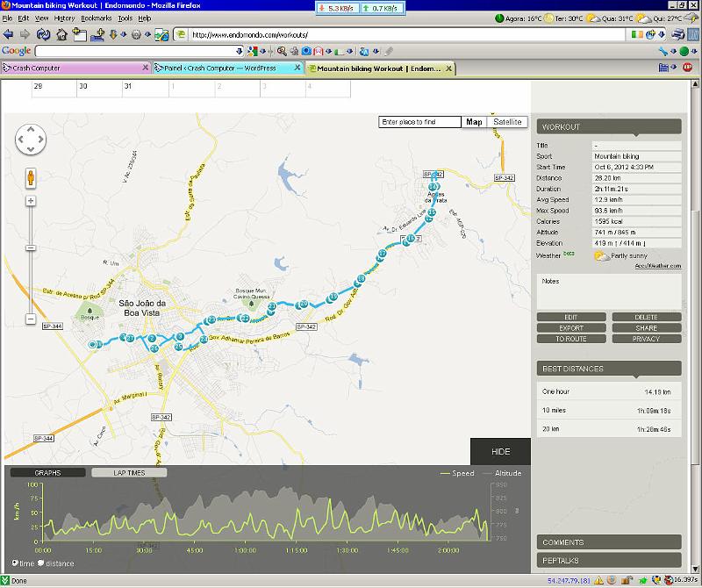Switch to Painel Crash Computer WordPress tab
Image resolution: width=702 pixels, height=588 pixels.
click(227, 68)
